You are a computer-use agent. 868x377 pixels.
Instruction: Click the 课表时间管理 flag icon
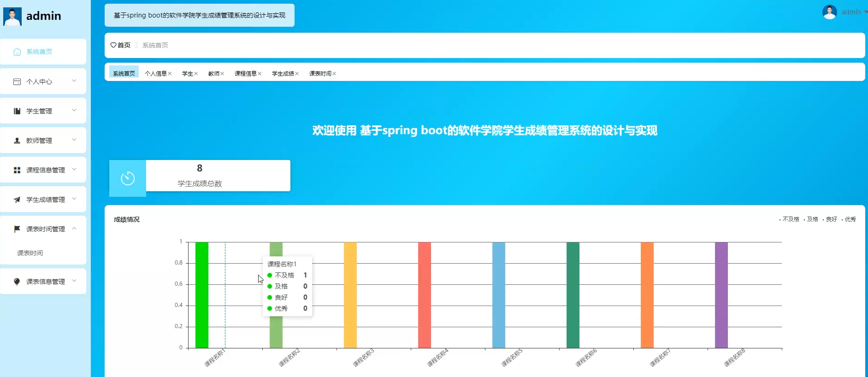17,229
